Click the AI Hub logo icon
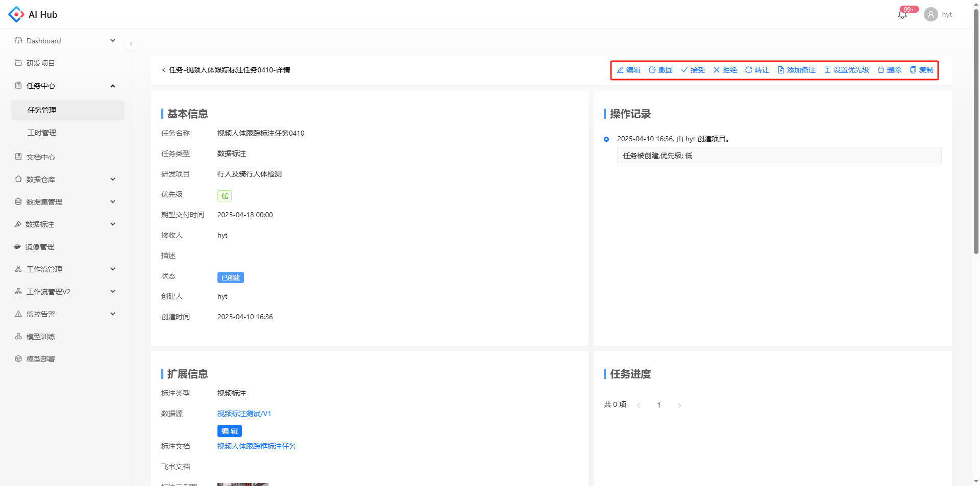This screenshot has width=980, height=486. click(16, 14)
